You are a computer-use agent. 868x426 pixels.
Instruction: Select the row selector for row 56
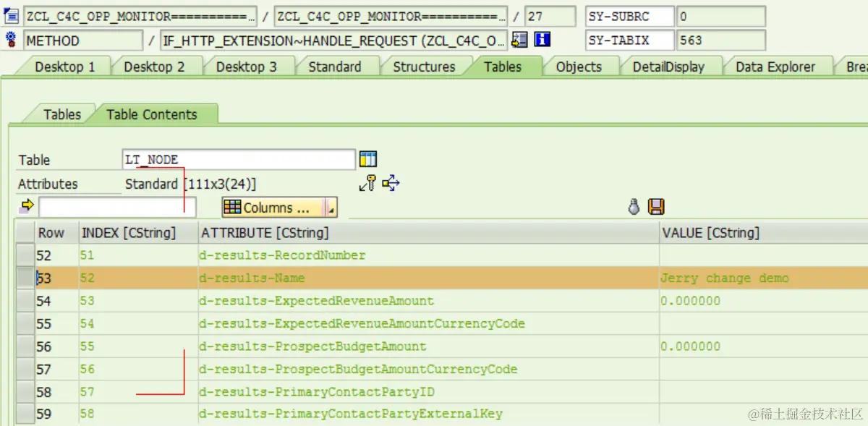click(x=25, y=346)
